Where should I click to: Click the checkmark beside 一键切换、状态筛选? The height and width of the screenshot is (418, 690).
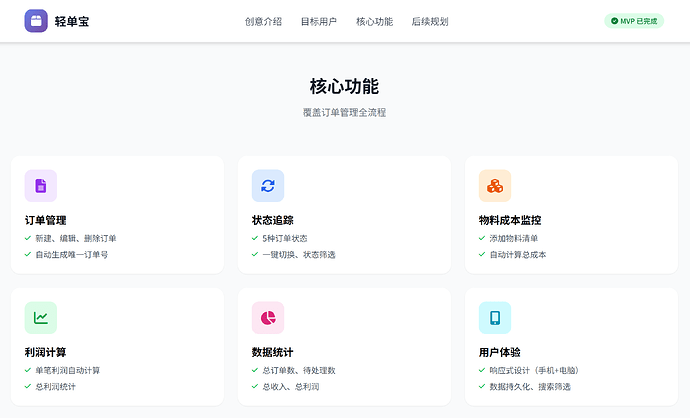point(255,254)
